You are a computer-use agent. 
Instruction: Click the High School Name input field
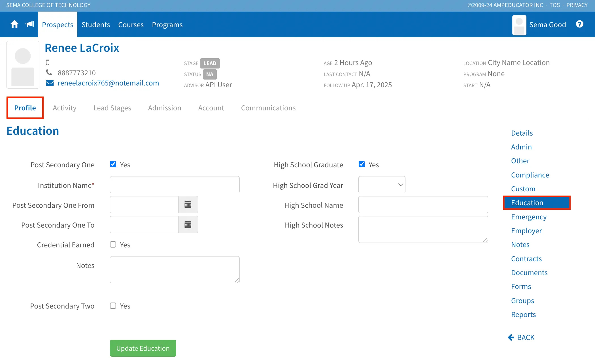[423, 205]
